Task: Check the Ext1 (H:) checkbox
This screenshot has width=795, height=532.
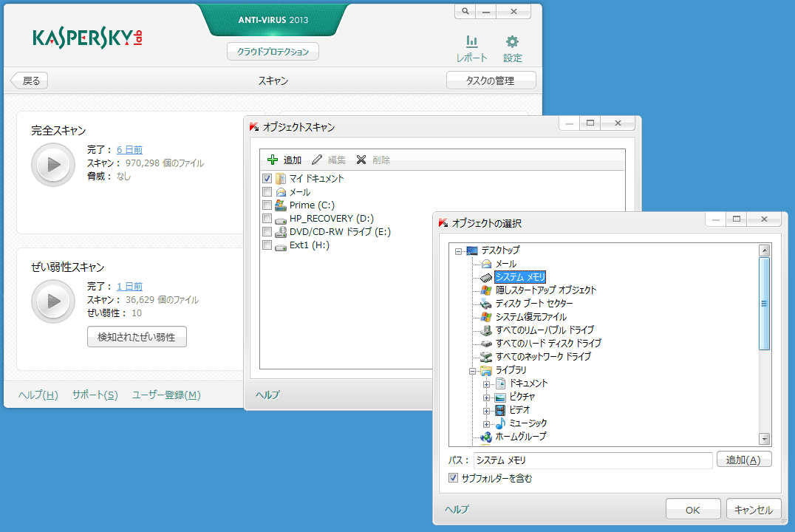Action: [267, 245]
